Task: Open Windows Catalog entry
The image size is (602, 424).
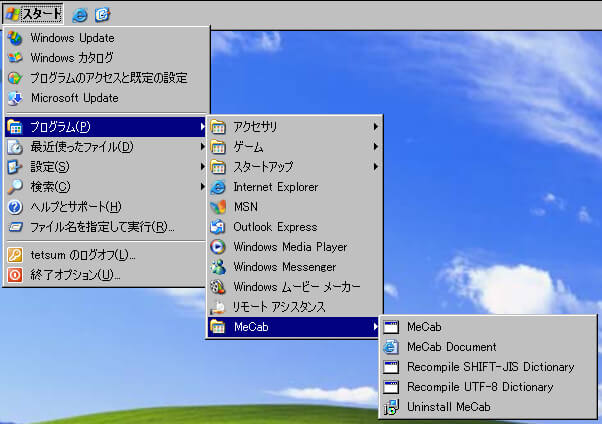Action: (71, 58)
